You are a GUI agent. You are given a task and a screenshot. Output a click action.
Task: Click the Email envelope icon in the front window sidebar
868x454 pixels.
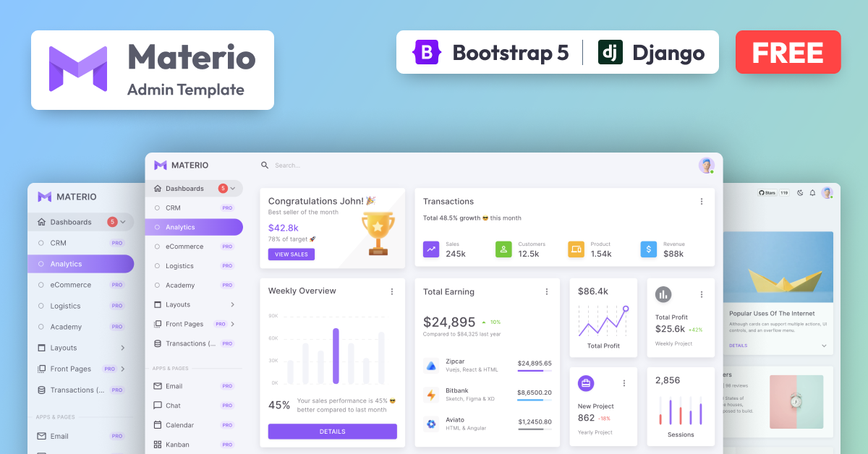point(158,386)
